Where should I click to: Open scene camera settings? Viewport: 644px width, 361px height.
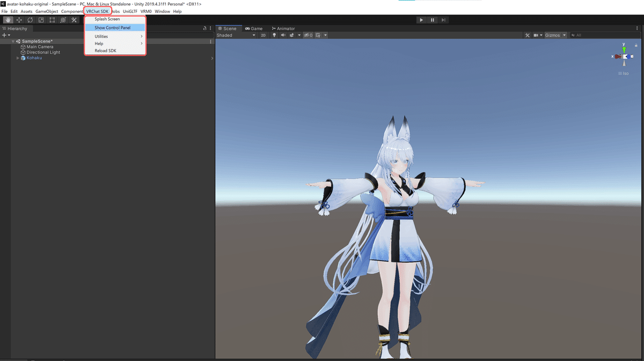(535, 35)
